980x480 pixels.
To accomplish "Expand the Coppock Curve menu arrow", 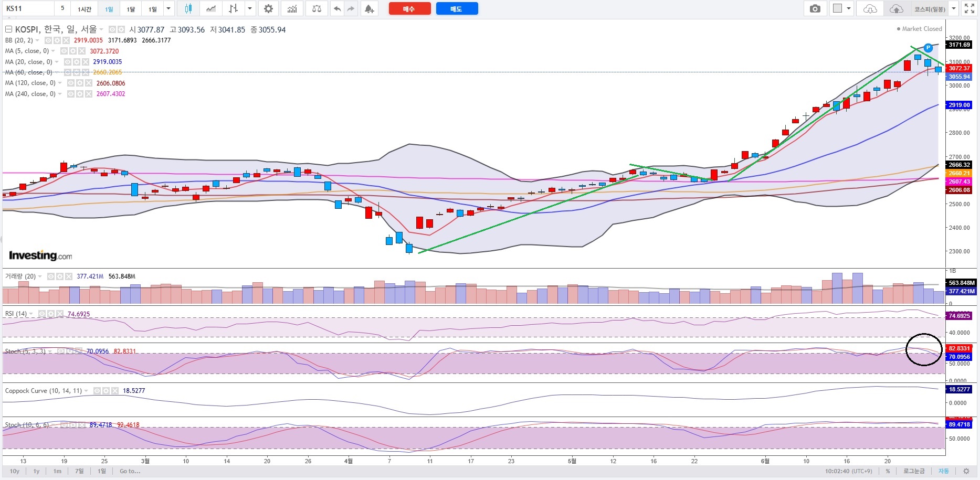I will point(86,391).
